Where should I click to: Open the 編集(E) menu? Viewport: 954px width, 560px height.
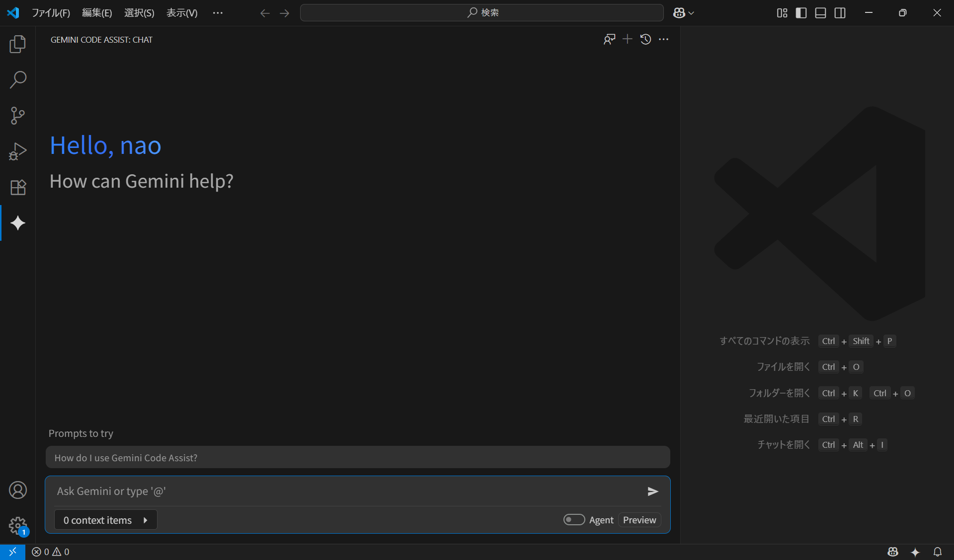click(x=97, y=13)
